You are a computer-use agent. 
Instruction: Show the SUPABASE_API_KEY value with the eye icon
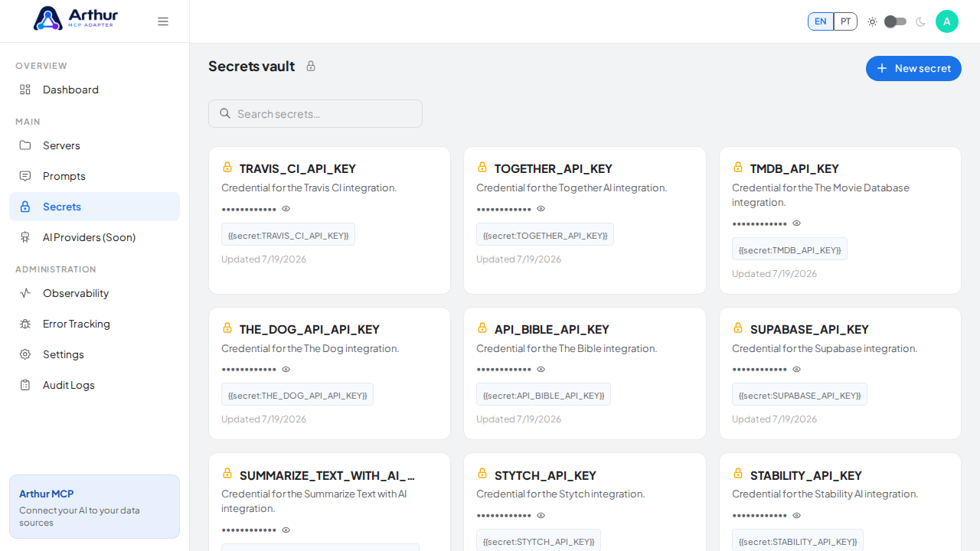pos(797,369)
